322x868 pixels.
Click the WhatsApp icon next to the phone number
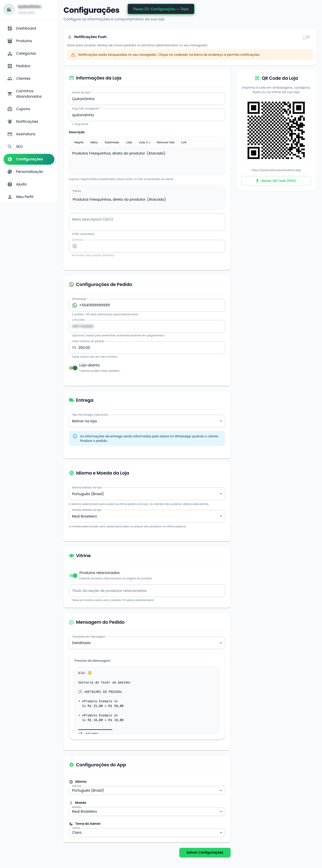tap(75, 305)
